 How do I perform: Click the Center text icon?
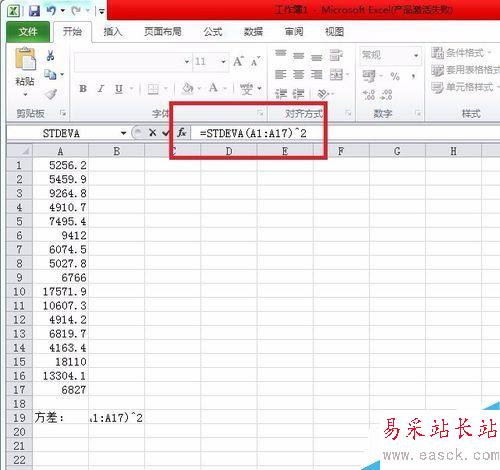(299, 74)
